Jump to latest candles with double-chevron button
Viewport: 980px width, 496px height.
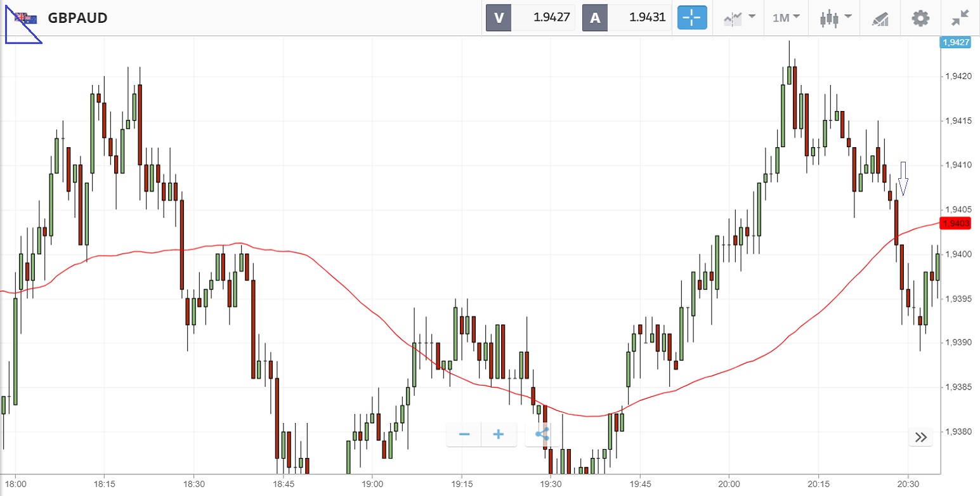(921, 437)
